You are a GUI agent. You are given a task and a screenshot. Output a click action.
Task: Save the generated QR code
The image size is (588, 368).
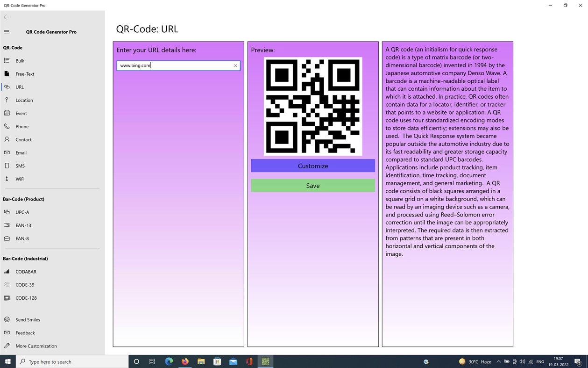point(312,186)
